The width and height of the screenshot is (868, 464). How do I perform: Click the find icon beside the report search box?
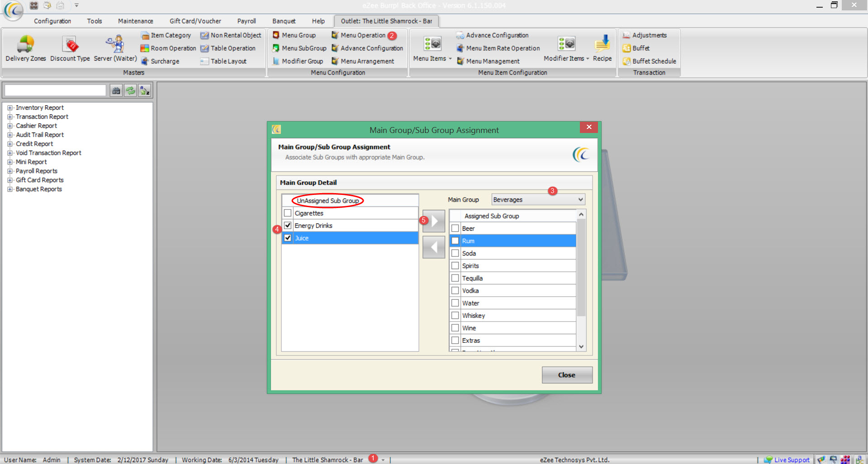pos(116,90)
